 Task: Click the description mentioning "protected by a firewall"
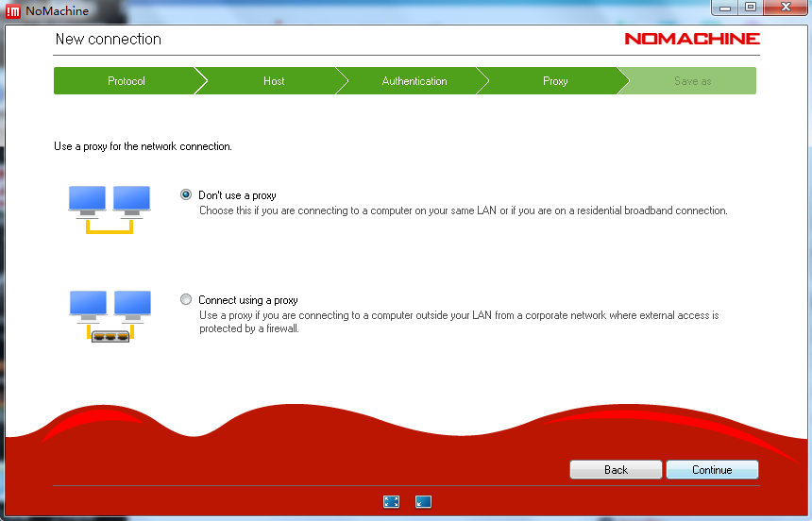(459, 322)
